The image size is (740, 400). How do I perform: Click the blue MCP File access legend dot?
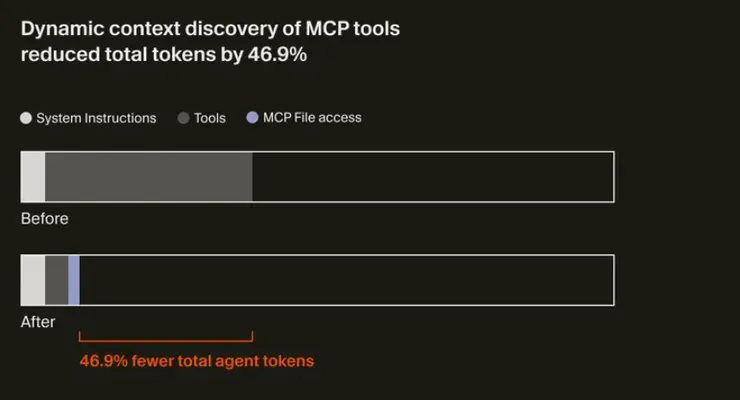pos(250,118)
